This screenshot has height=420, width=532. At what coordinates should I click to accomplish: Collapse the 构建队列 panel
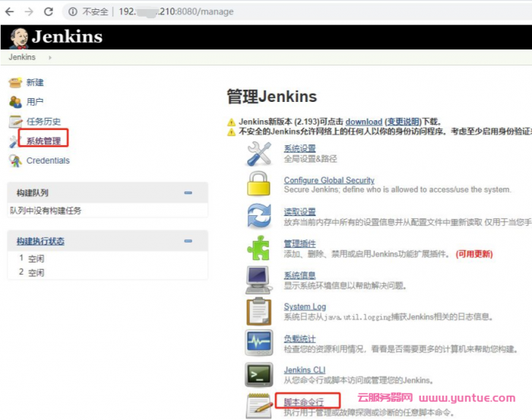188,193
